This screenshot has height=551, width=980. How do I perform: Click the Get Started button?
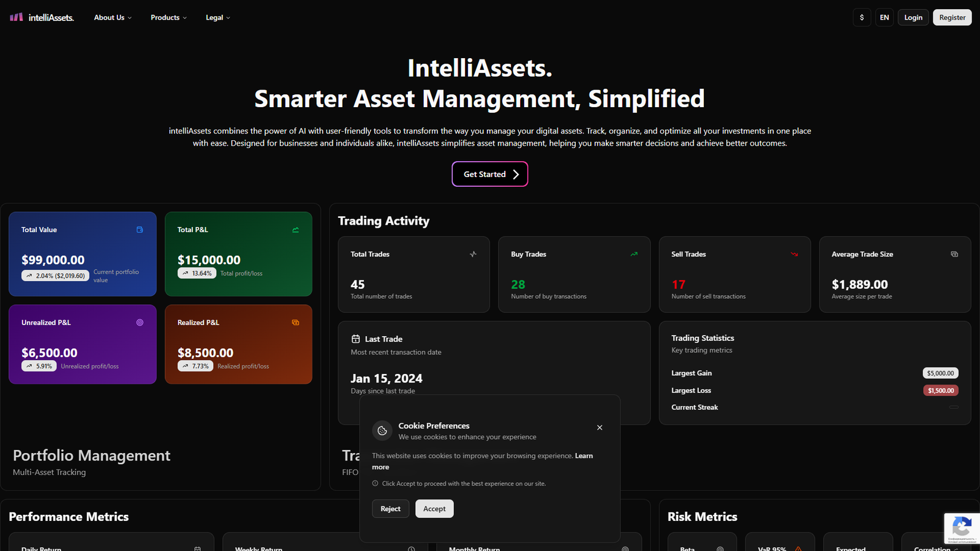pos(490,174)
